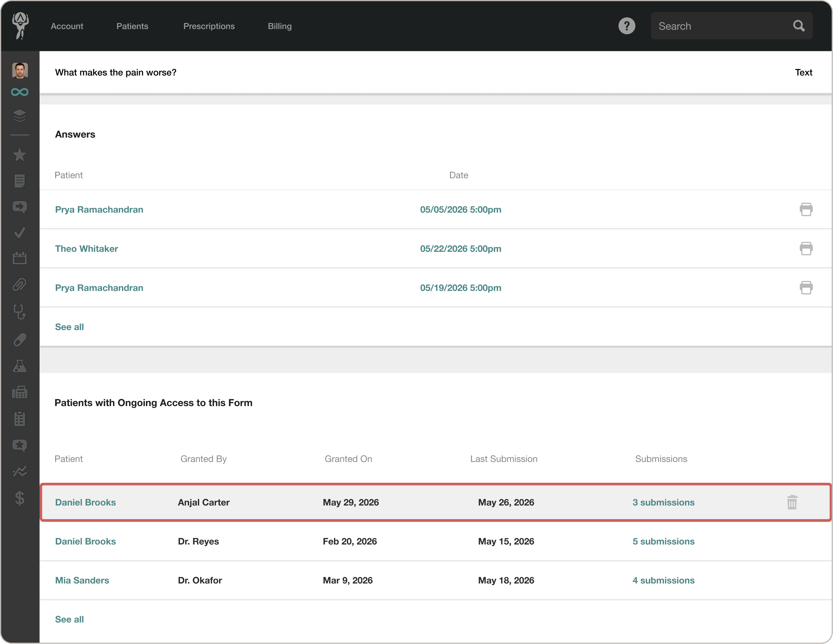Print Theo Whitaker's answer
The image size is (833, 644).
pos(806,249)
